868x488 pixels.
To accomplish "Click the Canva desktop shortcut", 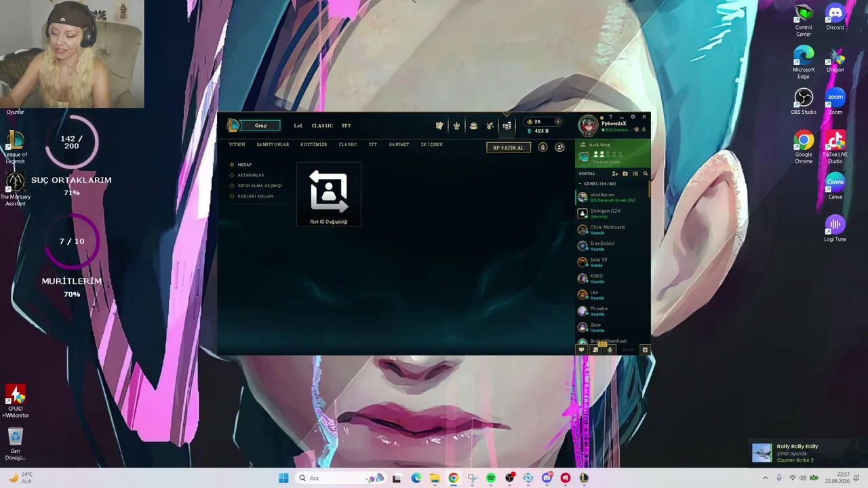I will (x=835, y=186).
